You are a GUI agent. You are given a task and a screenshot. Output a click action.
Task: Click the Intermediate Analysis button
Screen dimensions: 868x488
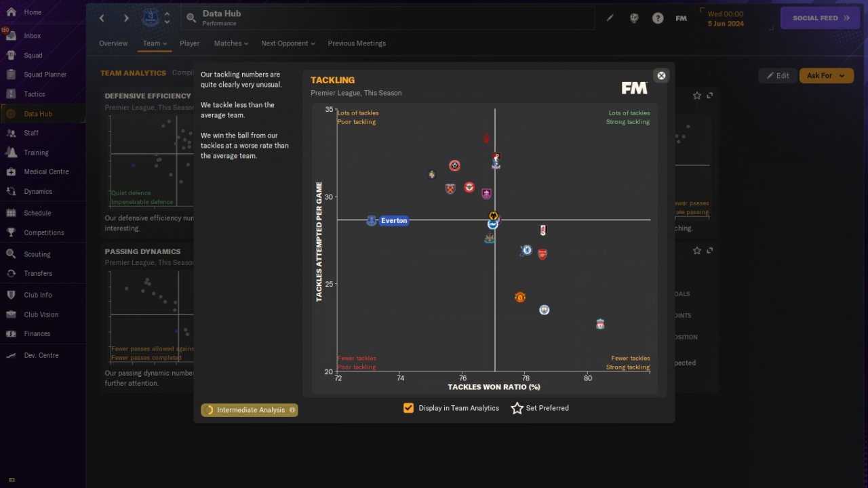tap(250, 410)
